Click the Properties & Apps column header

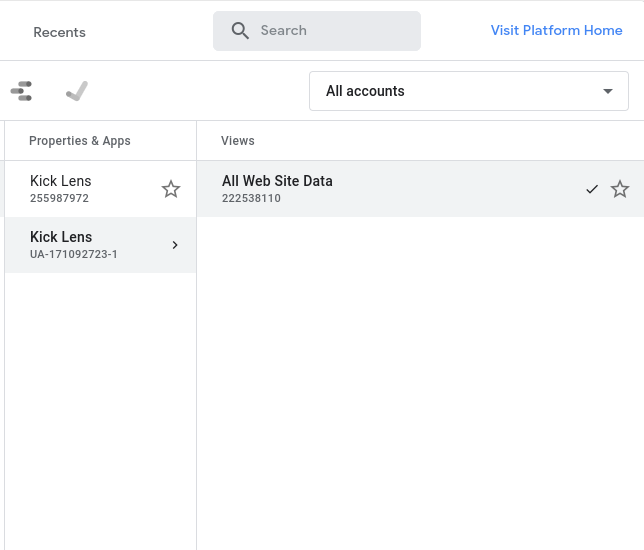(80, 141)
